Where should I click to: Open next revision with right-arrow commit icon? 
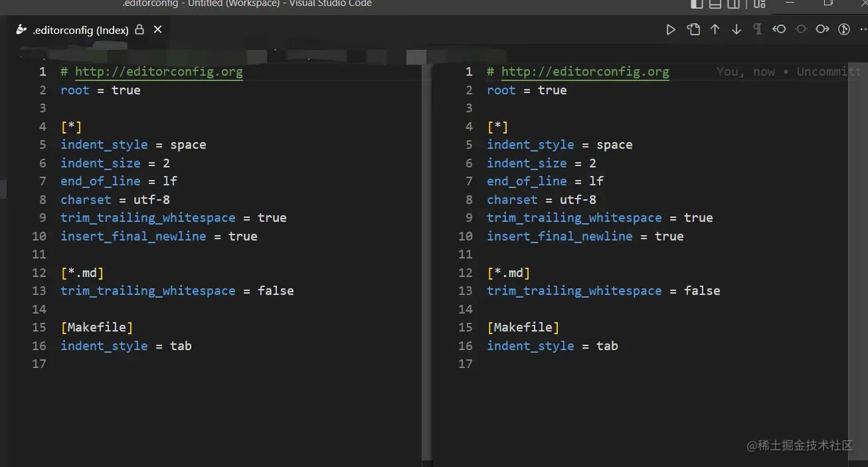click(823, 29)
